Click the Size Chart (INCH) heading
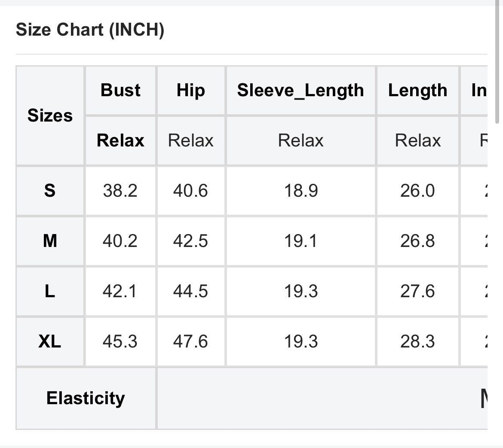 pyautogui.click(x=90, y=30)
